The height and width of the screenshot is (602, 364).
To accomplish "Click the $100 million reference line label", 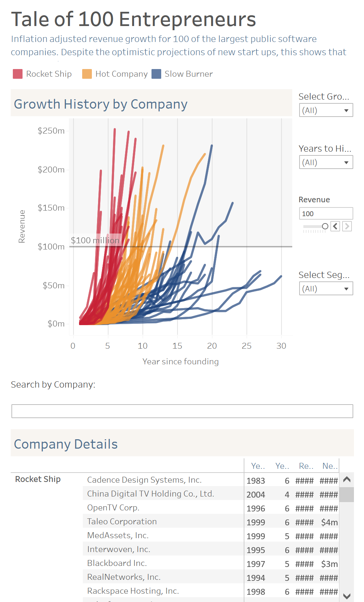I will (95, 240).
